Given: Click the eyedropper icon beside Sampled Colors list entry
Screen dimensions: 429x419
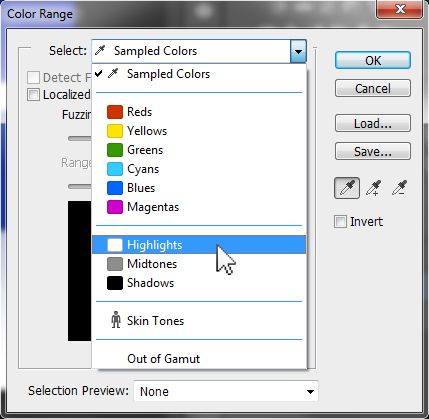Looking at the screenshot, I should coord(113,73).
